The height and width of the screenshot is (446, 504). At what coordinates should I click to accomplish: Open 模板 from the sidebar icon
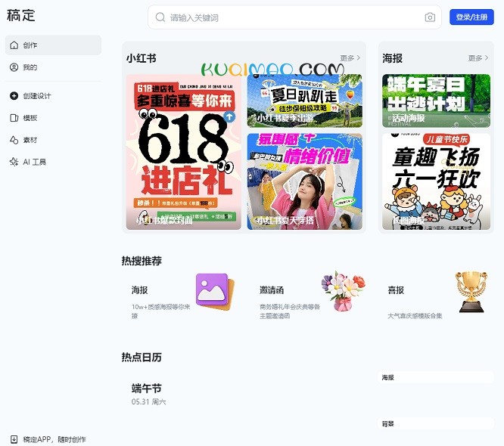click(14, 118)
